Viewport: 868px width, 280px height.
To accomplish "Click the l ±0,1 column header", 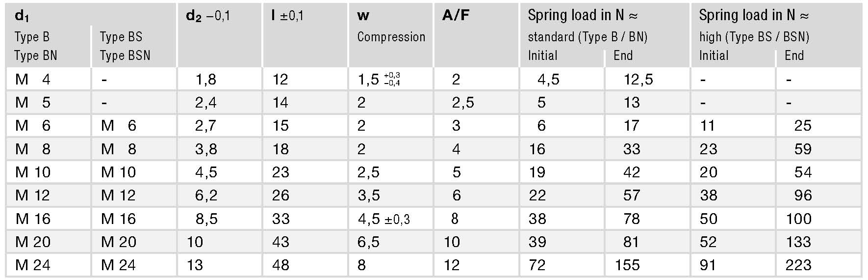I will click(287, 16).
